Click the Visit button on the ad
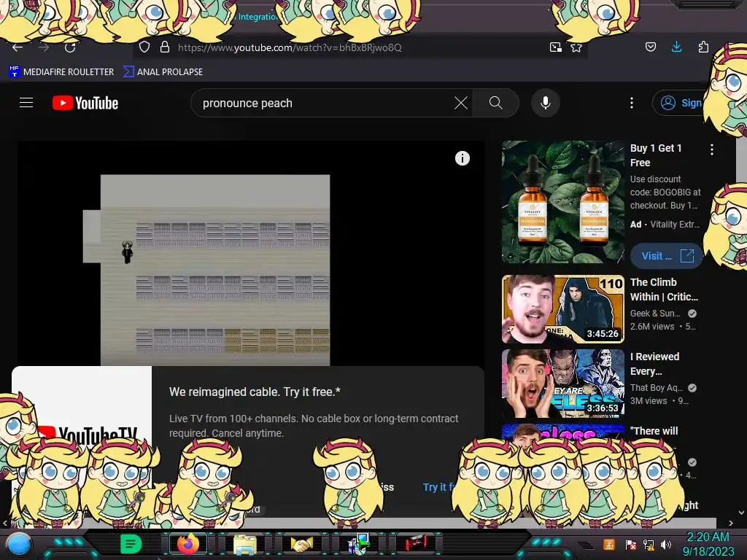The width and height of the screenshot is (747, 560). (667, 256)
